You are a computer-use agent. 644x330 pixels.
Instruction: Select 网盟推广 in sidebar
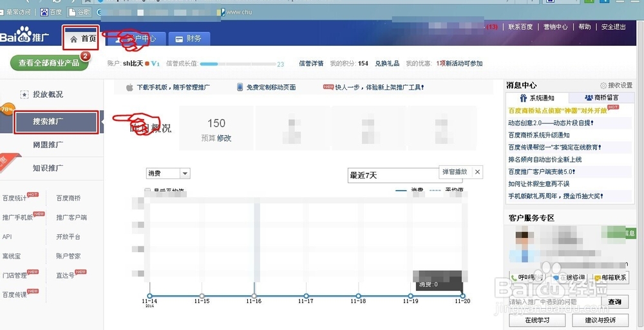[x=48, y=145]
